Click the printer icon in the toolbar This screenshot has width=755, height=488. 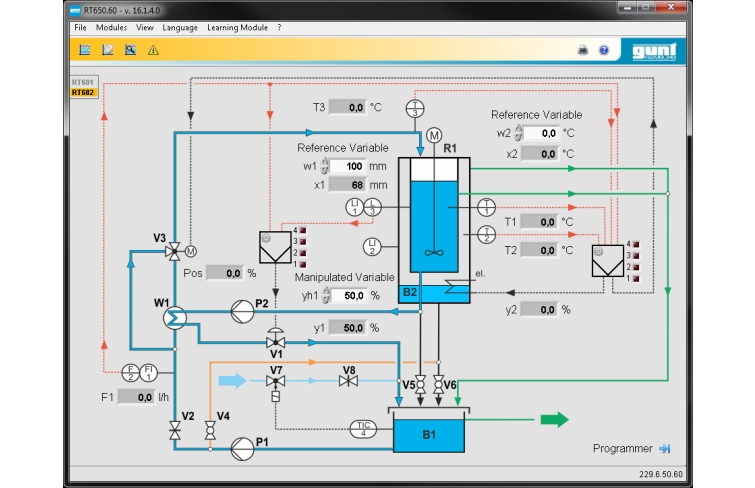pos(583,49)
